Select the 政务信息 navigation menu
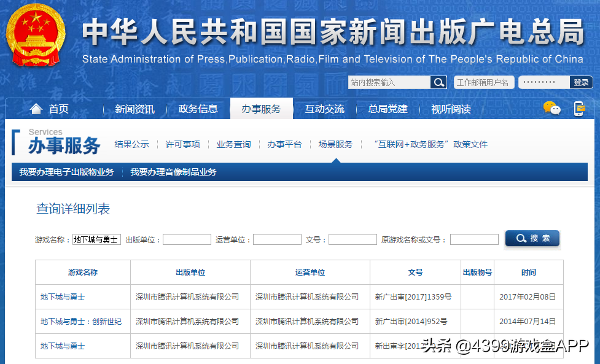600x364 pixels. [198, 109]
